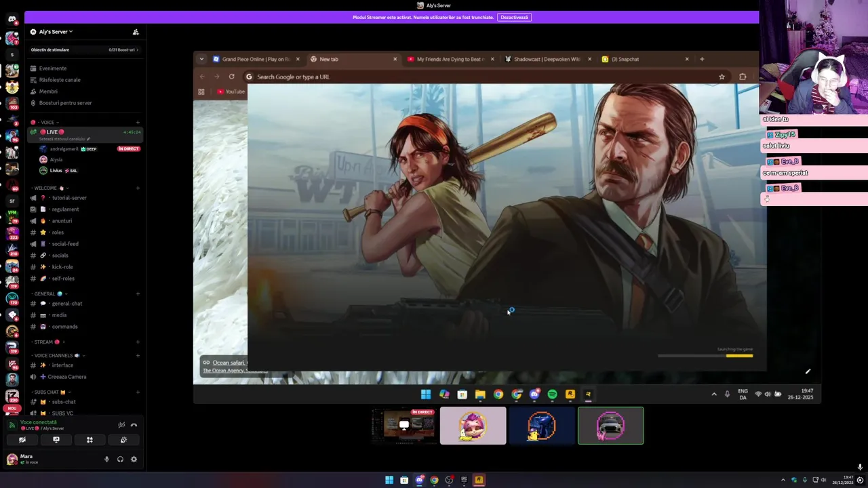Disconnect from voice with hang-up icon
The image size is (868, 488).
point(134,425)
